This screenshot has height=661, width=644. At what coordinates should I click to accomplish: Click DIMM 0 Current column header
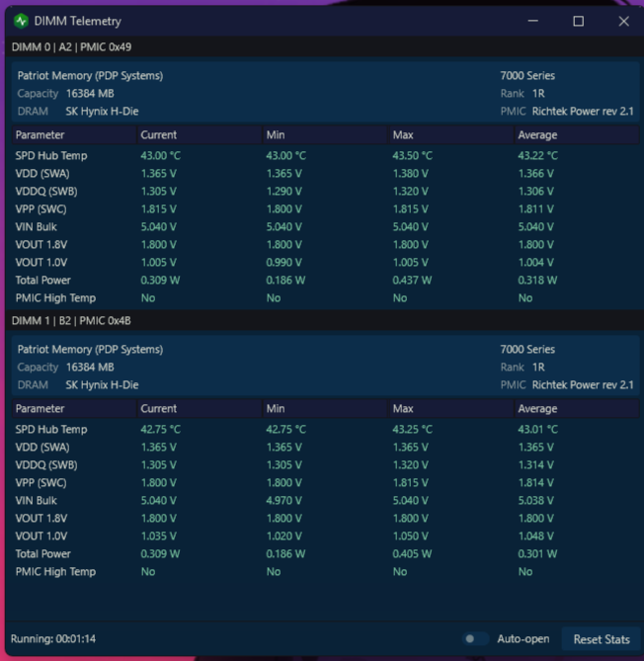point(200,135)
